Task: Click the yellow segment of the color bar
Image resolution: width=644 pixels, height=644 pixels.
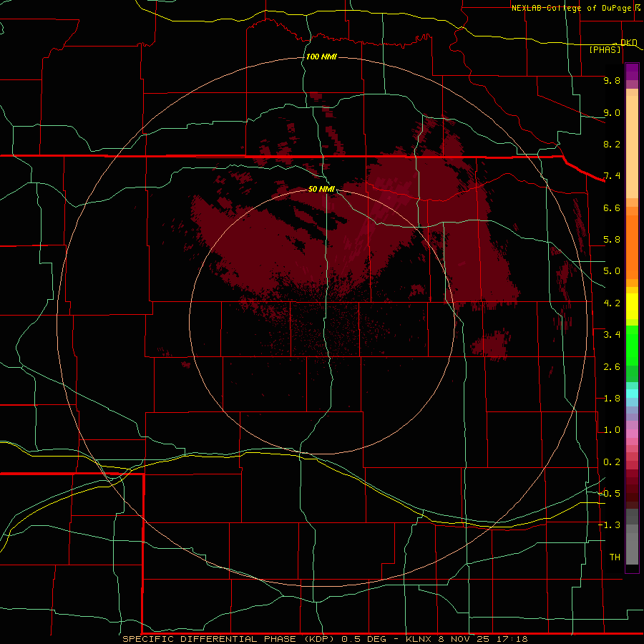Action: [x=632, y=306]
